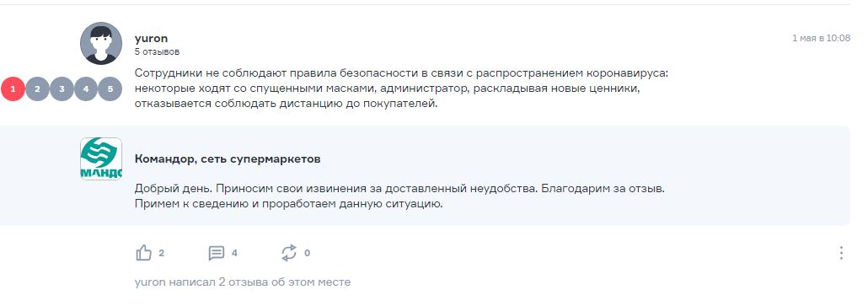Click the repost arrows icon
Screen dimensions: 868x306
point(289,254)
